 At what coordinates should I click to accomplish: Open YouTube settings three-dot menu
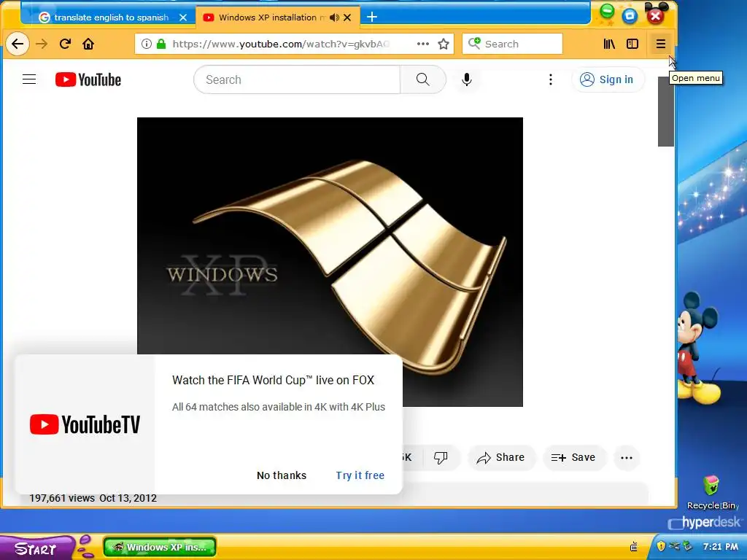pyautogui.click(x=551, y=79)
